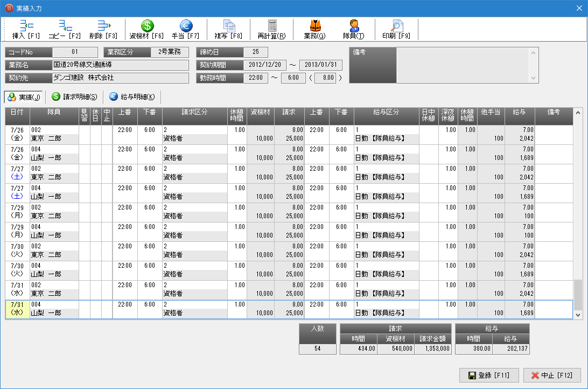Switch to the 請求明細(S) tab

click(x=74, y=97)
